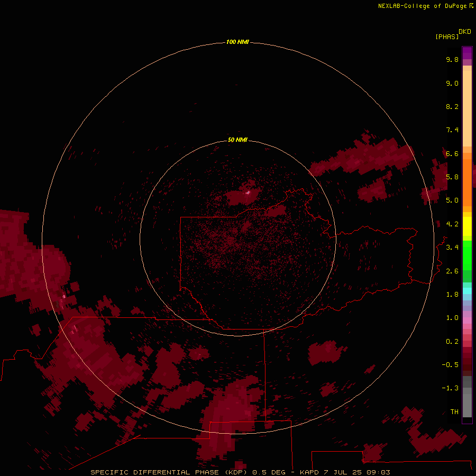Pick the gray band at color bar bottom
This screenshot has width=476, height=476.
(467, 405)
